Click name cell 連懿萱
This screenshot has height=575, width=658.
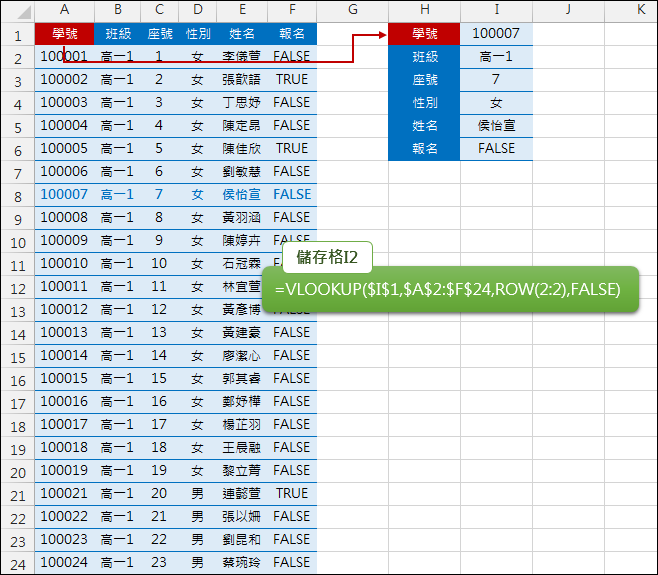point(242,494)
